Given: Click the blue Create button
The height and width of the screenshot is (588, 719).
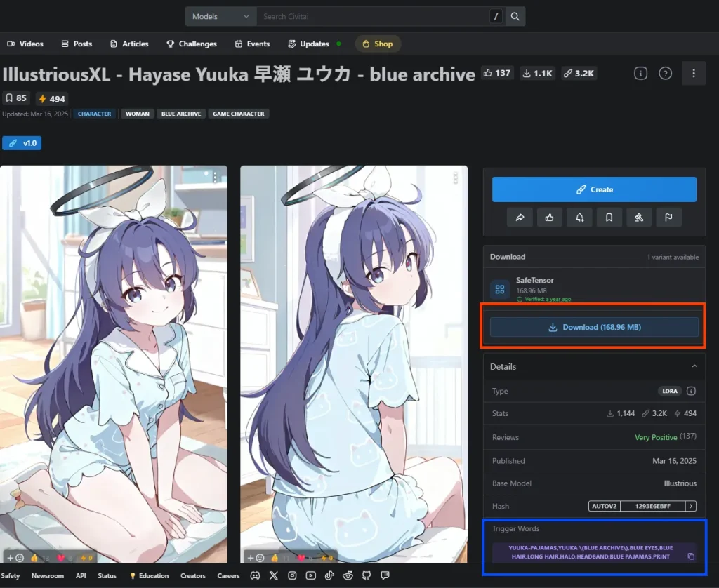Looking at the screenshot, I should (x=594, y=189).
